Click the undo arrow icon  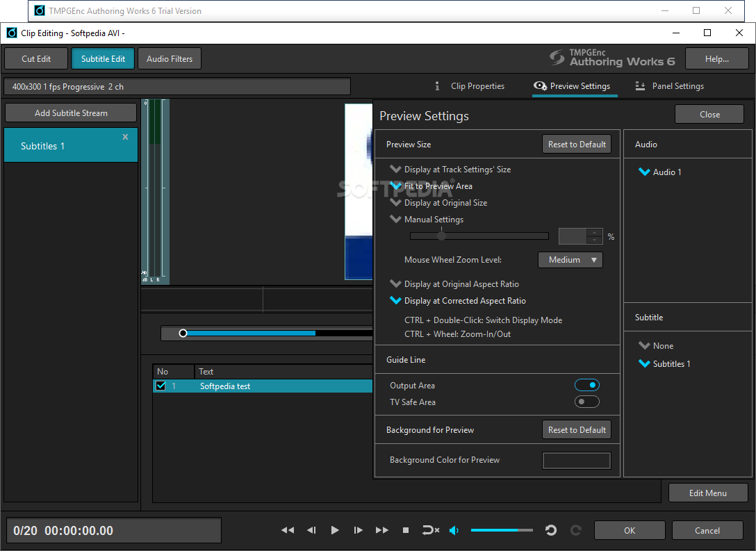550,530
